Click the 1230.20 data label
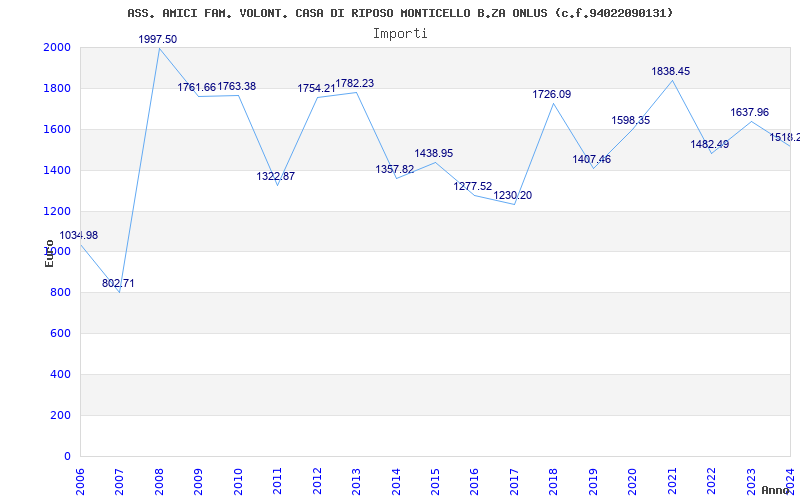Image resolution: width=800 pixels, height=500 pixels. [x=512, y=196]
